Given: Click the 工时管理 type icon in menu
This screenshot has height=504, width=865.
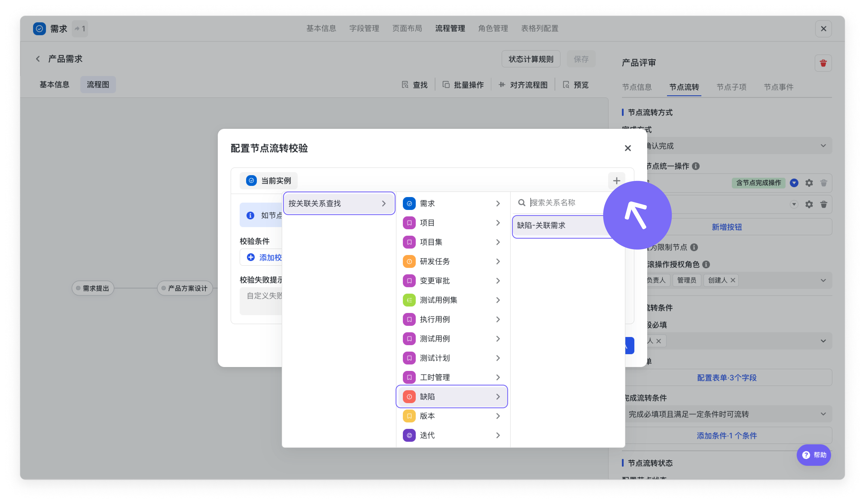Looking at the screenshot, I should point(409,377).
